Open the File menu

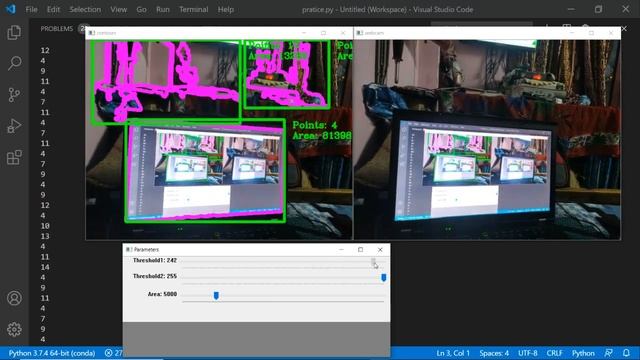pos(31,9)
